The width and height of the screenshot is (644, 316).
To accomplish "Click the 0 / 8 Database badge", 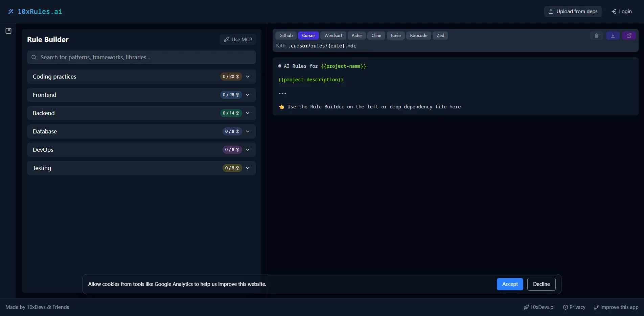I will click(x=232, y=131).
